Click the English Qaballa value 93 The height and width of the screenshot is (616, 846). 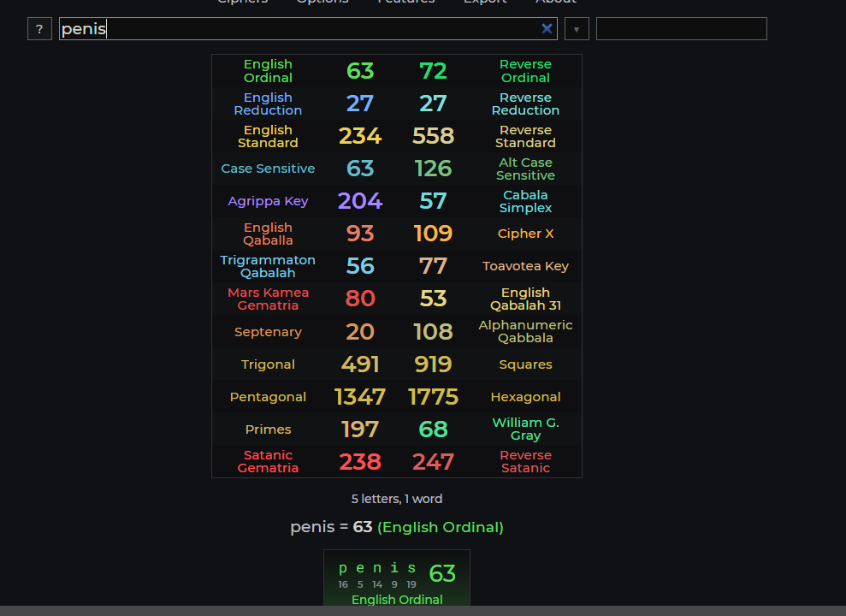[x=360, y=234]
